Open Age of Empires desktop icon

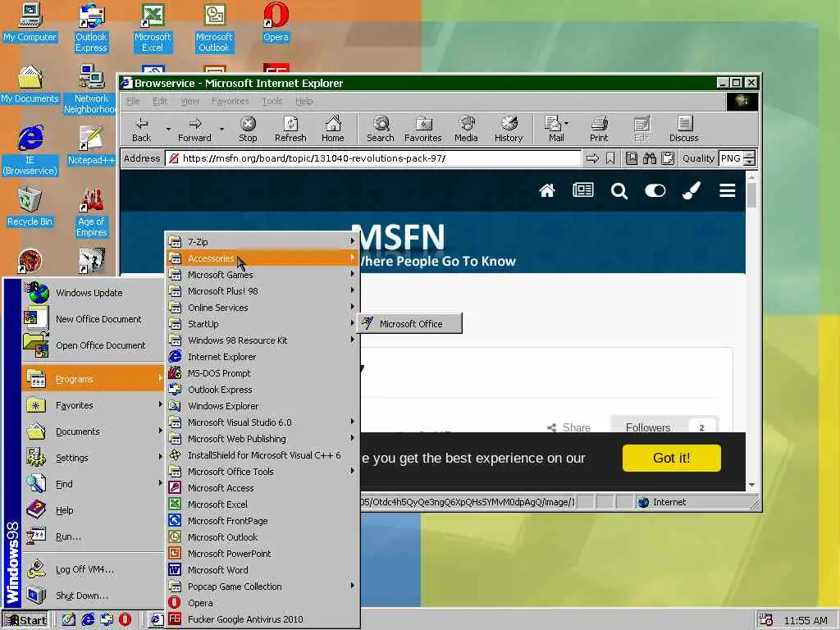coord(92,212)
